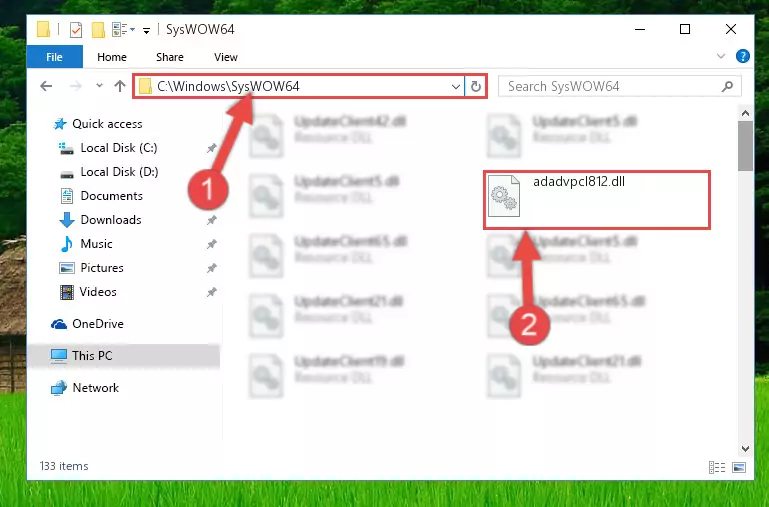
Task: Open Videos in the navigation pane
Action: pos(98,292)
